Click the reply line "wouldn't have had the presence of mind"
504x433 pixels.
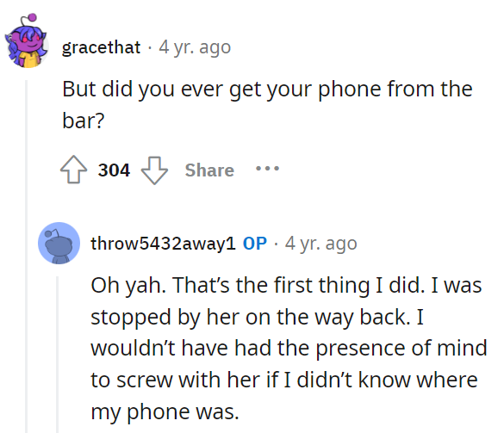289,348
